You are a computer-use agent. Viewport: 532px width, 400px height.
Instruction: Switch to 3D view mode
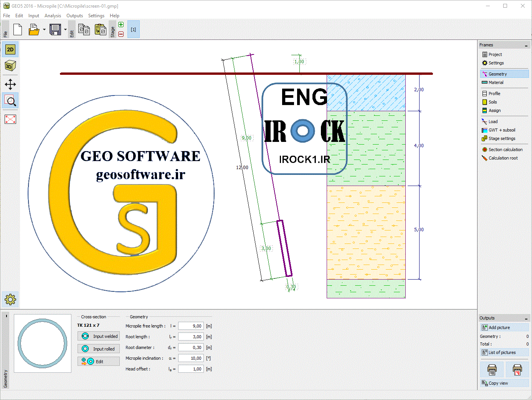coord(10,66)
